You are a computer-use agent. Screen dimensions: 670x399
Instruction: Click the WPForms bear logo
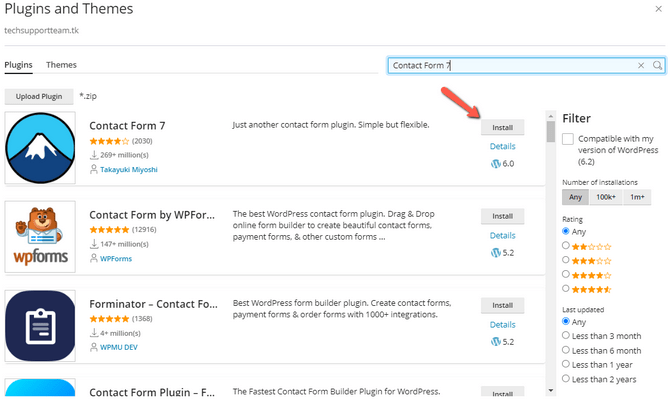40,236
